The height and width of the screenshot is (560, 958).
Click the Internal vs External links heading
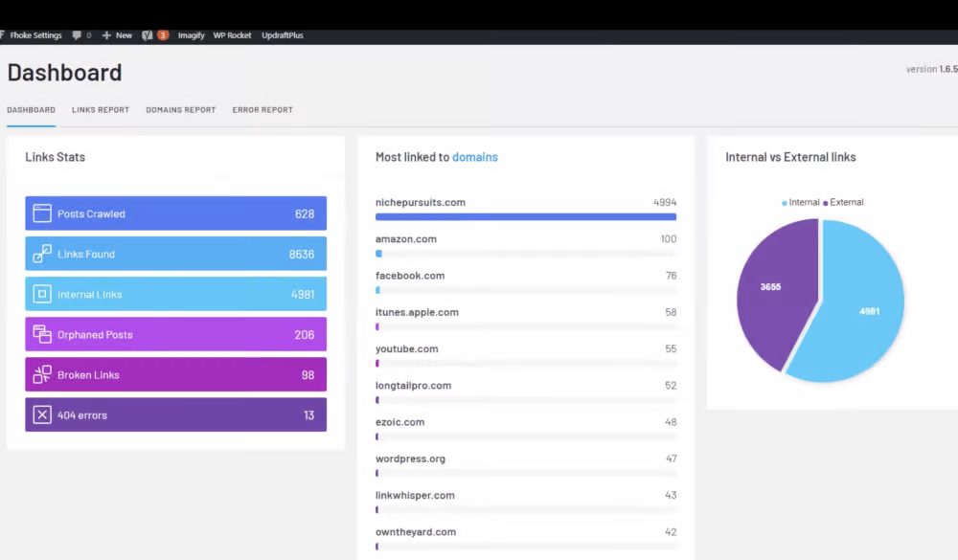pyautogui.click(x=790, y=157)
